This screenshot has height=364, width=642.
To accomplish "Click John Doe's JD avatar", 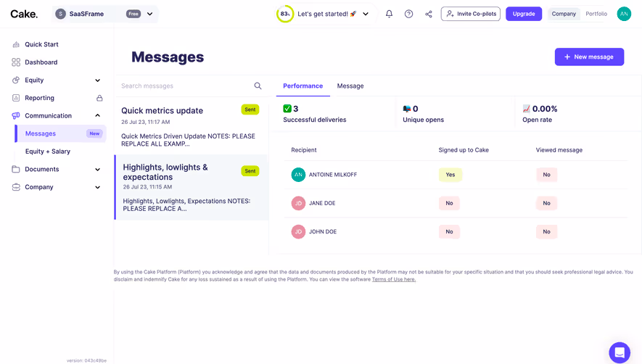I will pyautogui.click(x=298, y=232).
